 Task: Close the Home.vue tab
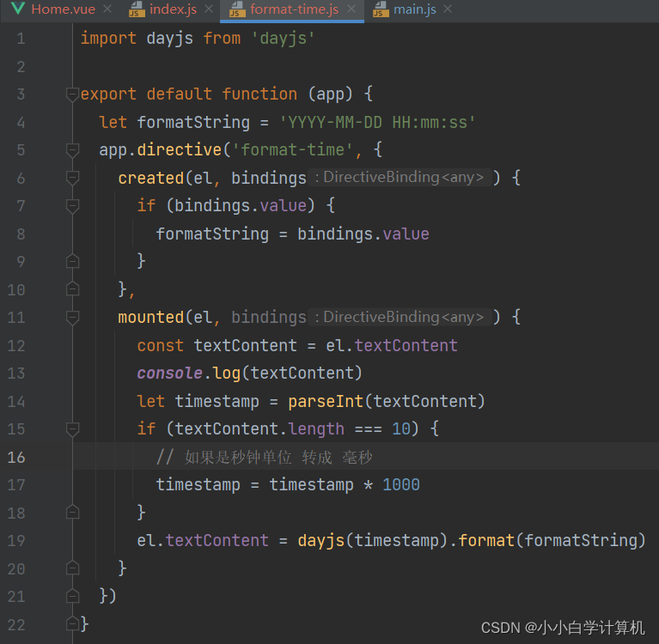(x=107, y=9)
